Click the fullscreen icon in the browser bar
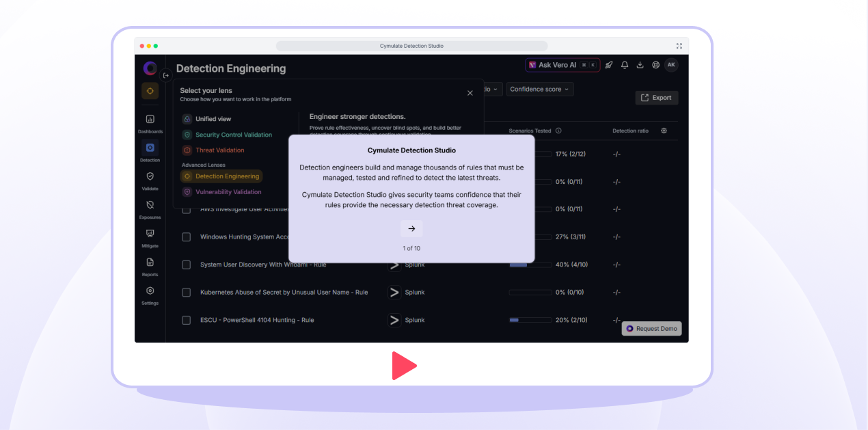This screenshot has height=430, width=868. pyautogui.click(x=679, y=46)
